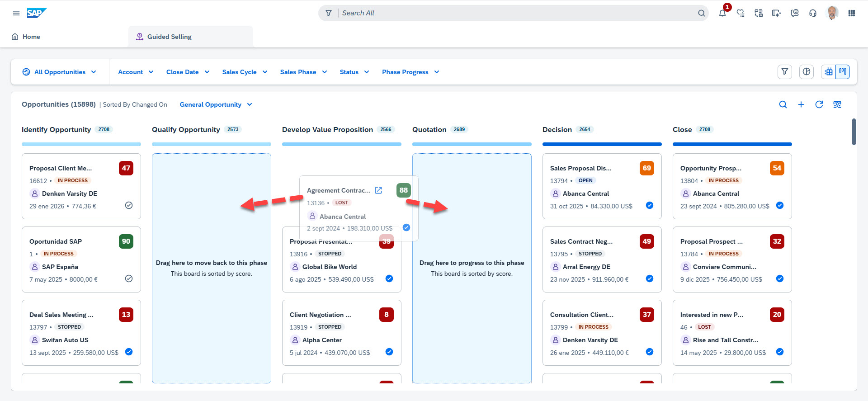Click the score 69 badge on Sales Proposal
Viewport: 868px width, 401px height.
pos(647,168)
